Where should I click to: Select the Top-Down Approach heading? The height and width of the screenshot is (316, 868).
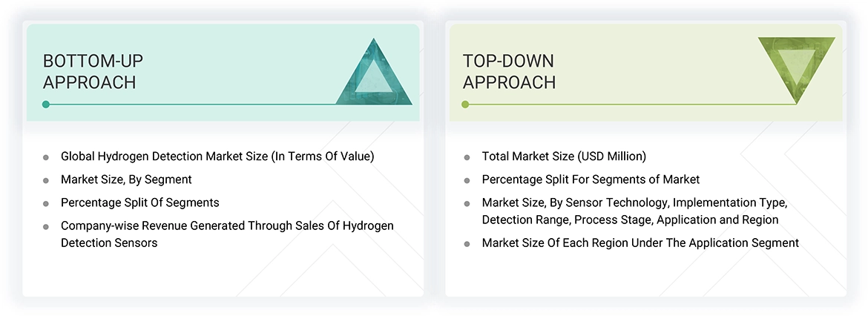[509, 71]
